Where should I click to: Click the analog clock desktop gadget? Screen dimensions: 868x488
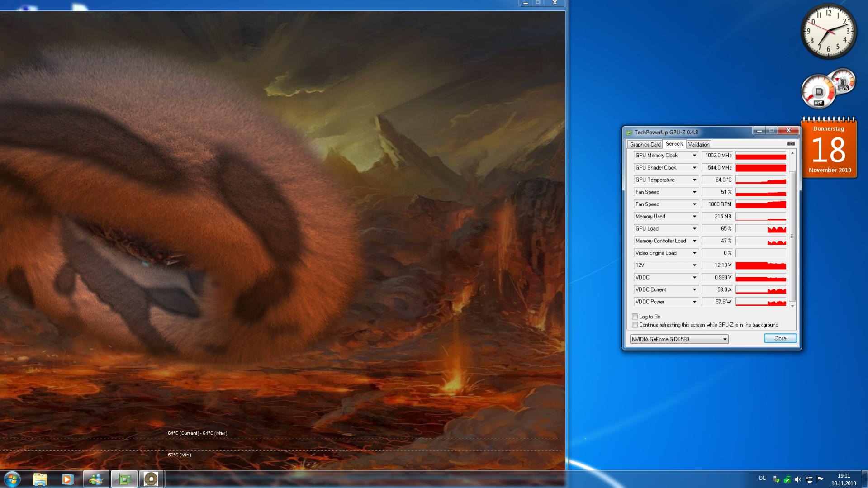pos(829,31)
